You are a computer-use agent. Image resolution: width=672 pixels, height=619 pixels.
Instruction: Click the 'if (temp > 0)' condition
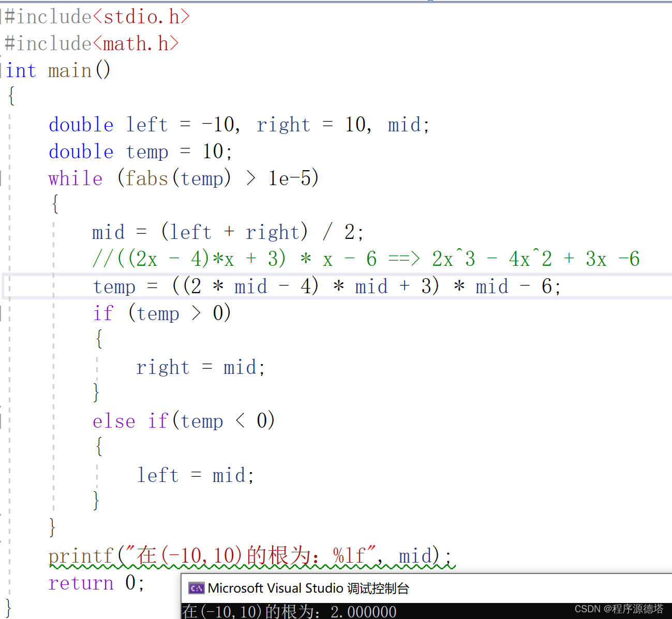pyautogui.click(x=162, y=313)
